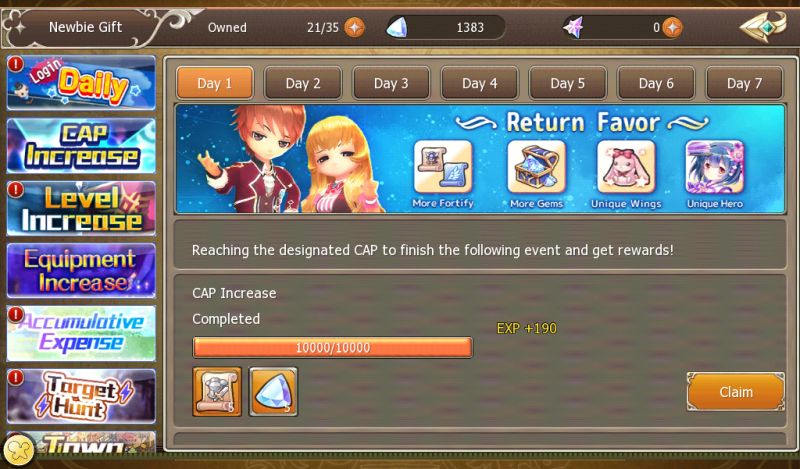Open the Target Hunt event banner

(x=81, y=397)
